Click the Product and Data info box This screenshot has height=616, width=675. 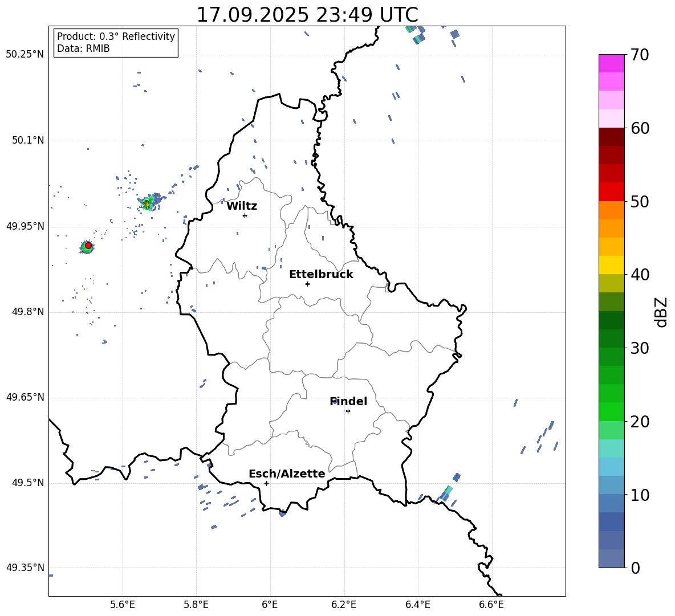(x=116, y=43)
